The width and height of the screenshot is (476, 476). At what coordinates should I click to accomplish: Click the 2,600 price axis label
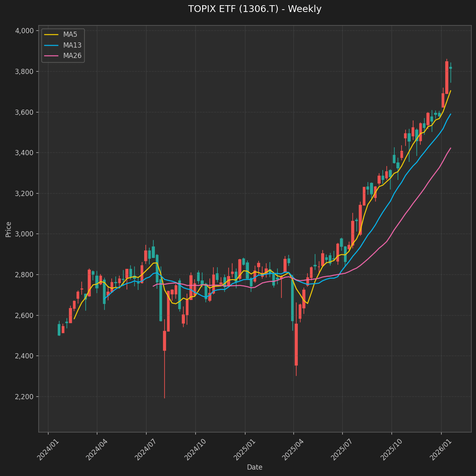[24, 316]
